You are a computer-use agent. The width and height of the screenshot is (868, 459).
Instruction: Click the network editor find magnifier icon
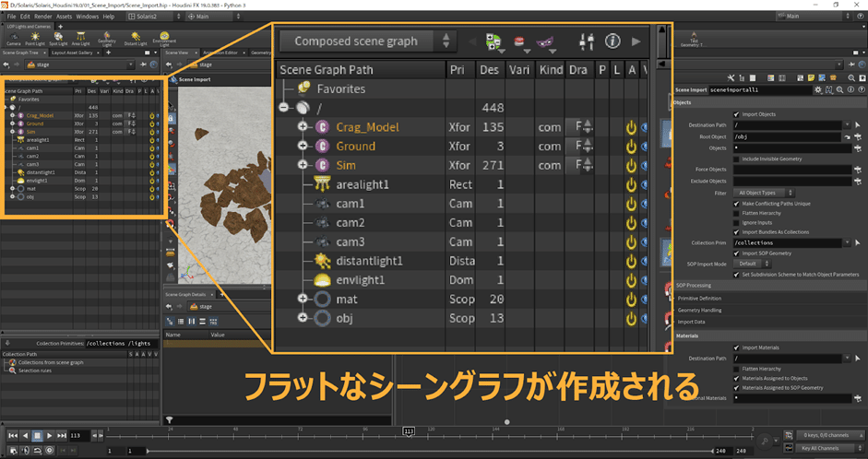tap(851, 78)
